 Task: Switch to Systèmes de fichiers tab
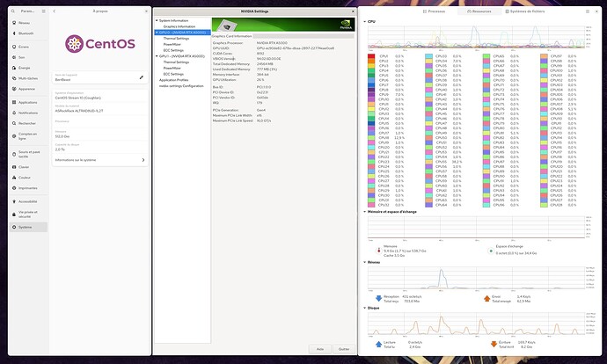click(525, 11)
